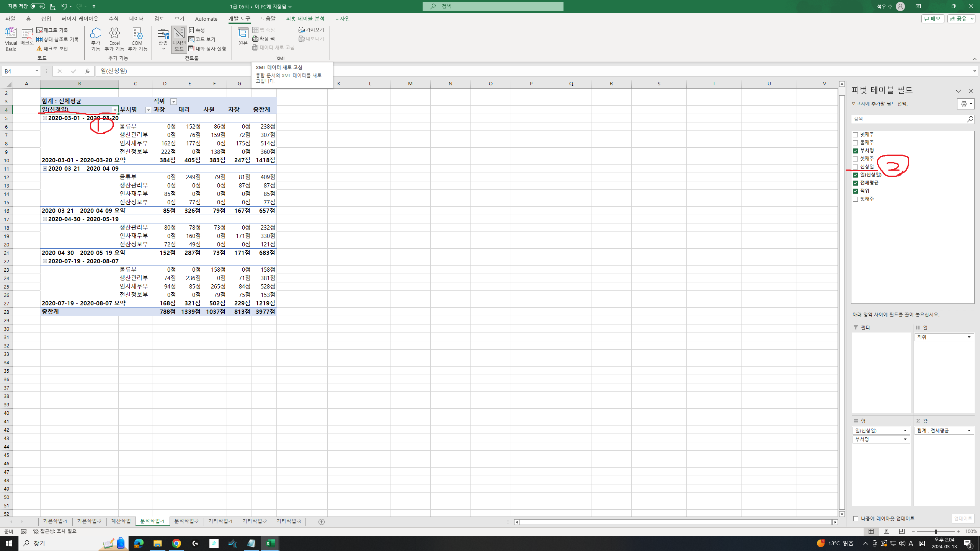Open the Visual Basic editor
Viewport: 980px width, 551px height.
[x=11, y=39]
